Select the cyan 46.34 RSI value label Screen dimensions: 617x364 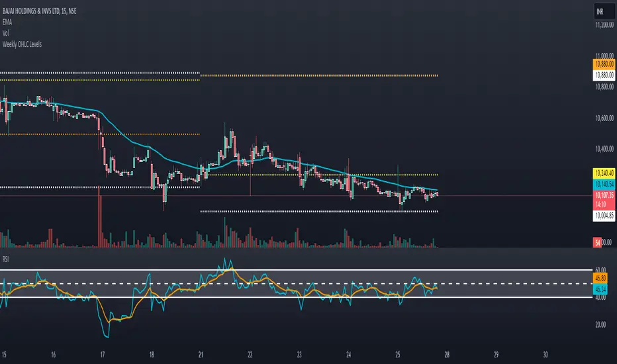[x=600, y=290]
